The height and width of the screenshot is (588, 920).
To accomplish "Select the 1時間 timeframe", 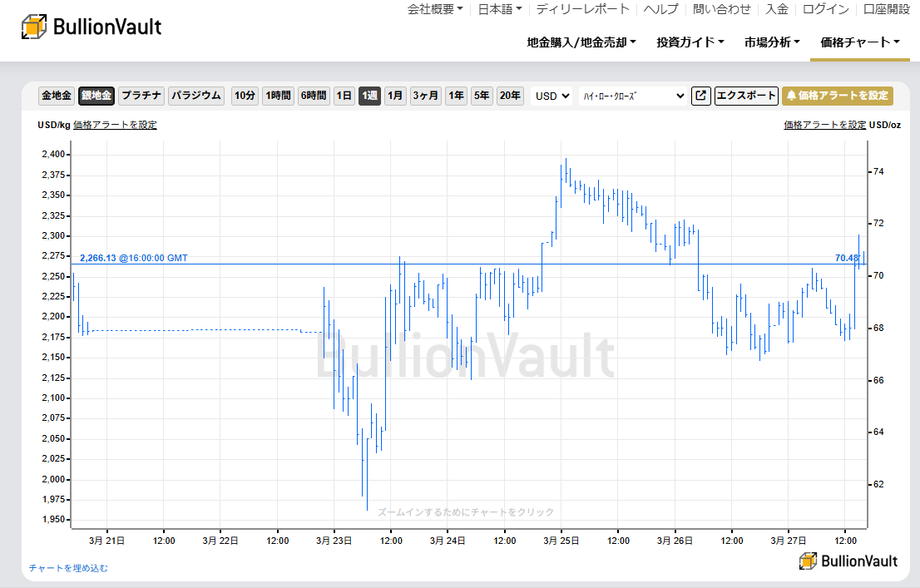I will (x=278, y=96).
